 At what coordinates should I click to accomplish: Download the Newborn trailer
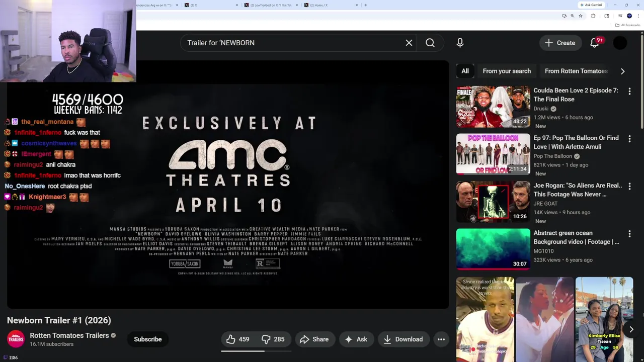[403, 339]
